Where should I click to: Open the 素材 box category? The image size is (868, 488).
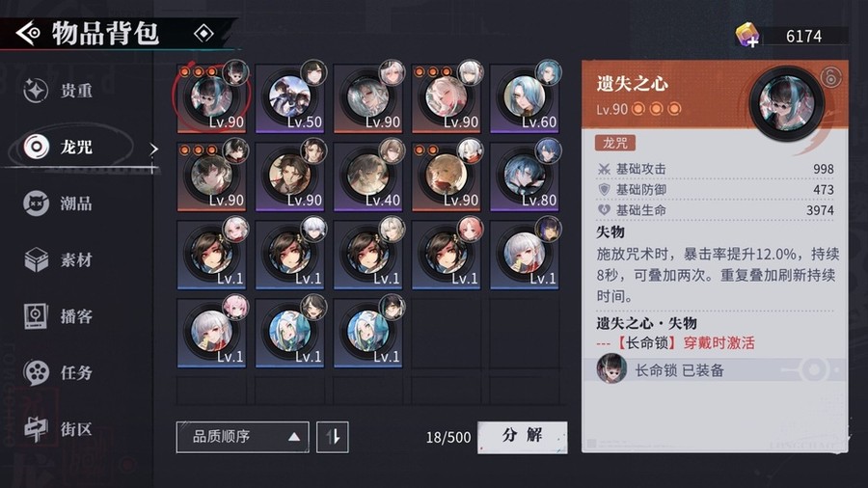(36, 259)
